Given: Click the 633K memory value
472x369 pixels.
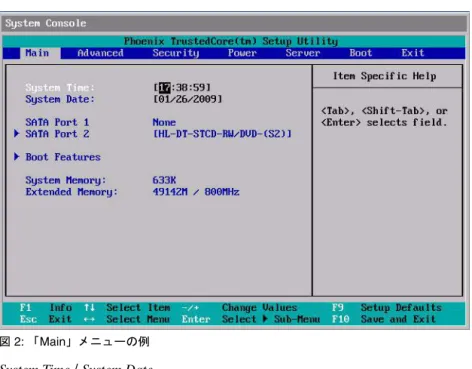Looking at the screenshot, I should [164, 180].
